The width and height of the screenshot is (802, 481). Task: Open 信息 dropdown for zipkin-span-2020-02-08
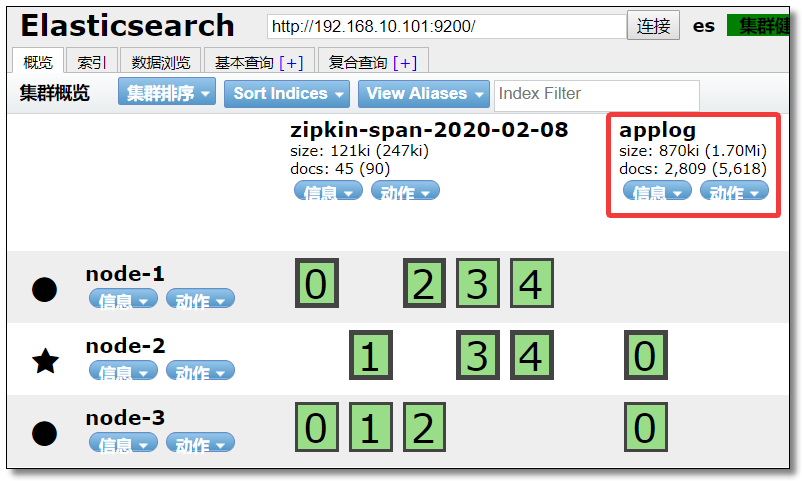328,190
